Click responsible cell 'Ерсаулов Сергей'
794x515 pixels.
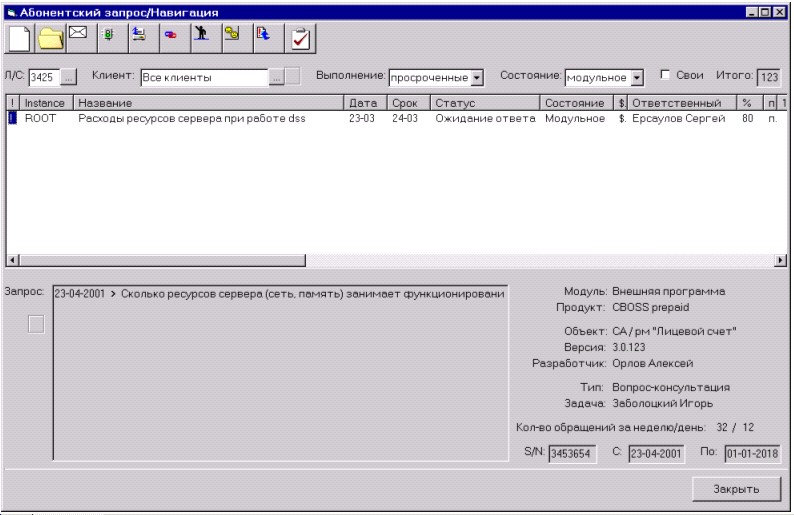pos(679,118)
